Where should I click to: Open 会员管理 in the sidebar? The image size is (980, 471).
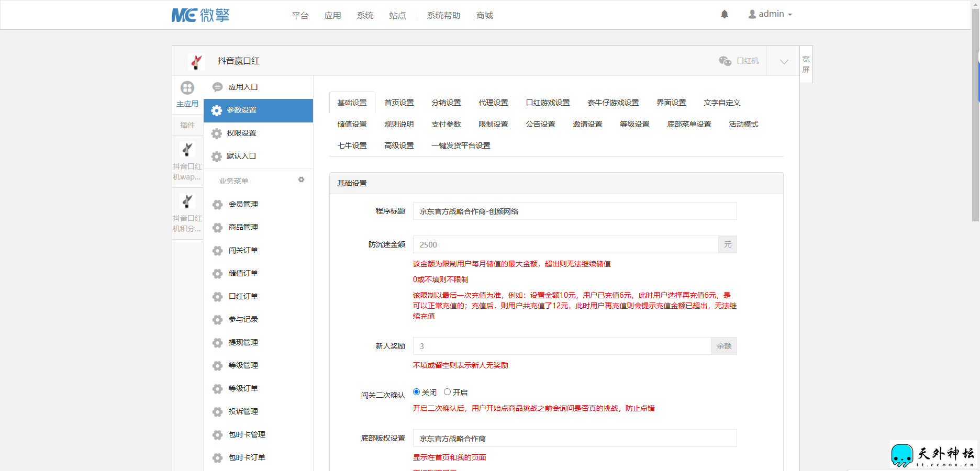(243, 205)
